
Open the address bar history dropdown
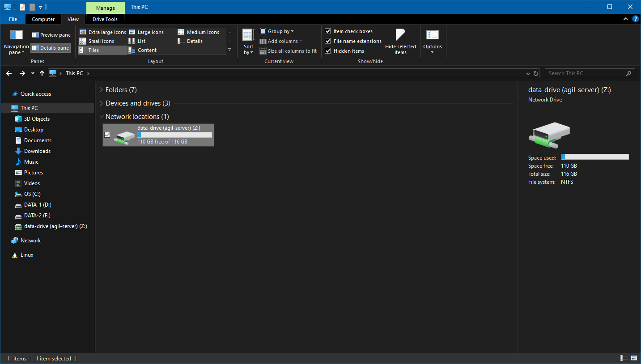pos(528,73)
